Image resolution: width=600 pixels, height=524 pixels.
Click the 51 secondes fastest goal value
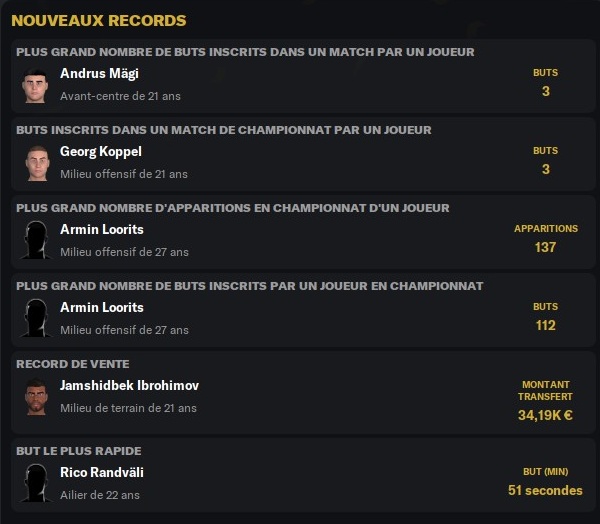tap(545, 490)
